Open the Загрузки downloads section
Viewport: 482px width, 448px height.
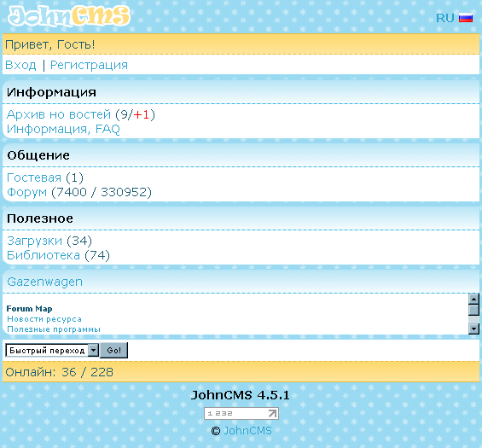pyautogui.click(x=34, y=241)
